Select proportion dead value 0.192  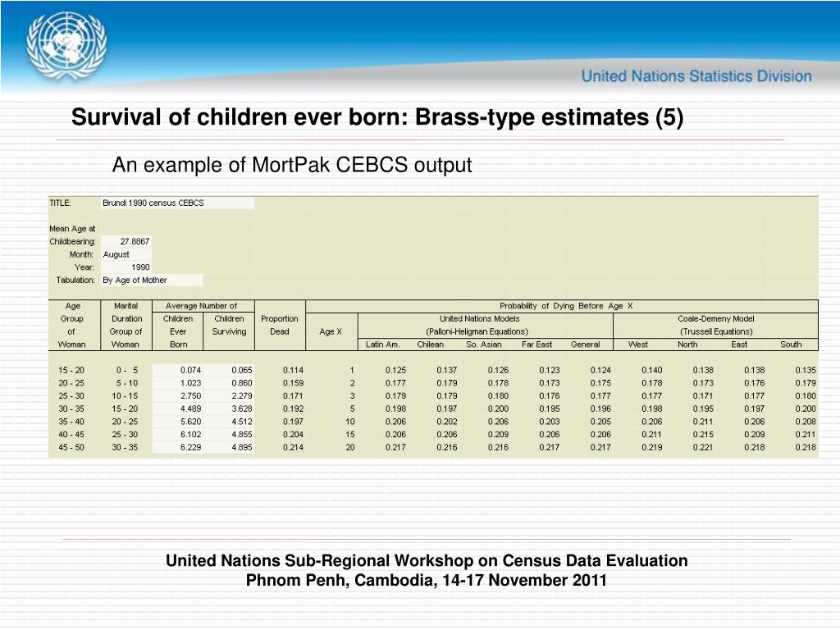293,409
